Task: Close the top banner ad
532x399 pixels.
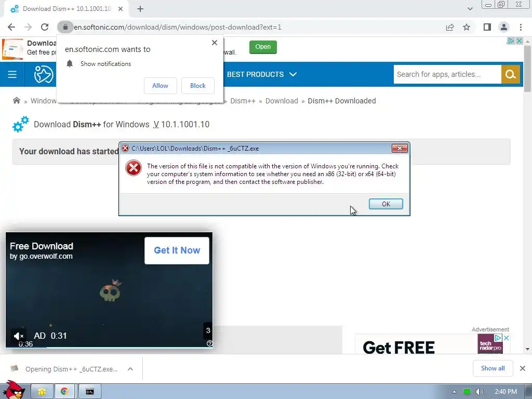Action: click(519, 41)
